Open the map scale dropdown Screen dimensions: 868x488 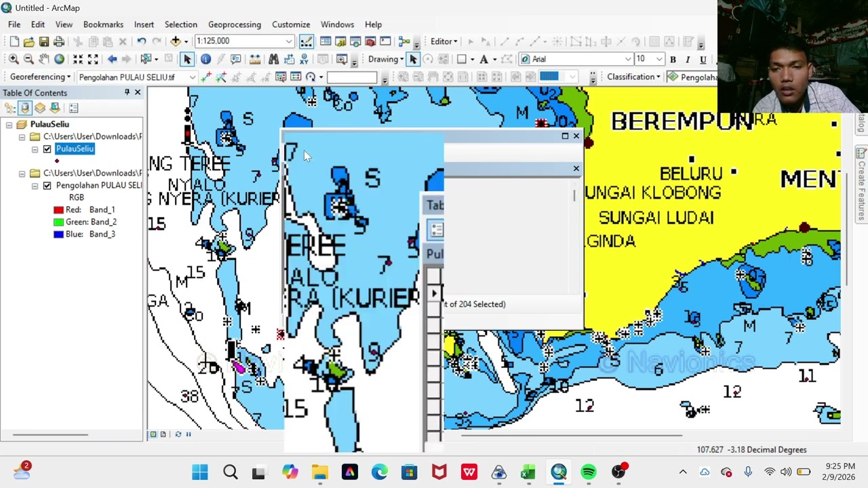click(x=289, y=41)
